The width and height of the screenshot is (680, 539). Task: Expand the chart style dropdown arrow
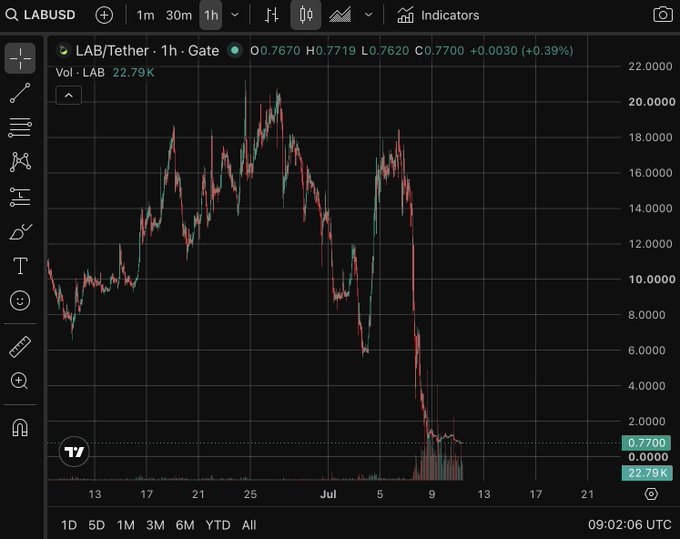[369, 15]
